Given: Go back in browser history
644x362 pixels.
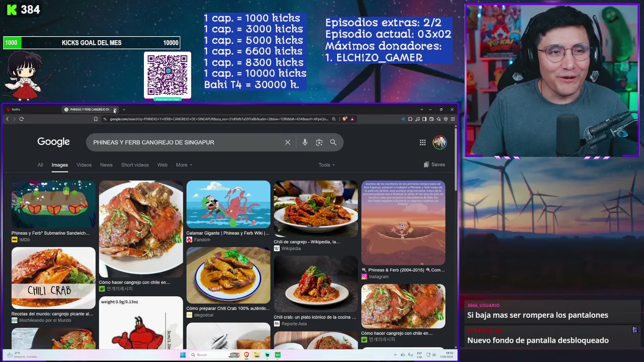Looking at the screenshot, I should (7, 119).
